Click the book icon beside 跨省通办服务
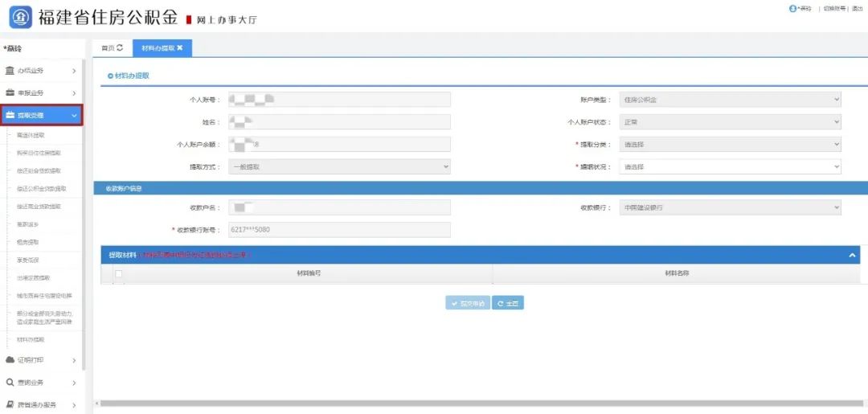868x414 pixels. (10, 404)
